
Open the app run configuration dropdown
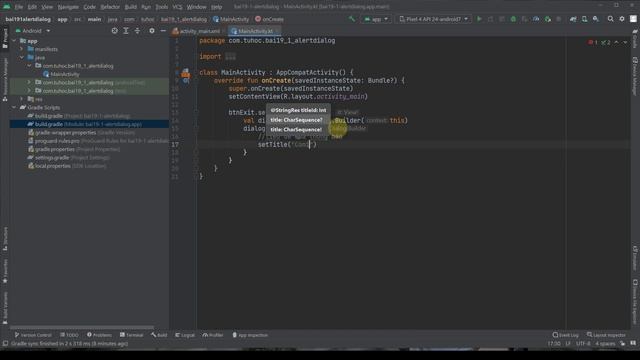376,19
